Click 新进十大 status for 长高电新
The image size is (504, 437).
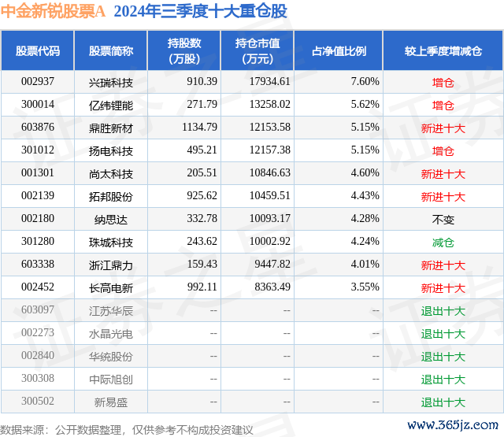pyautogui.click(x=443, y=288)
